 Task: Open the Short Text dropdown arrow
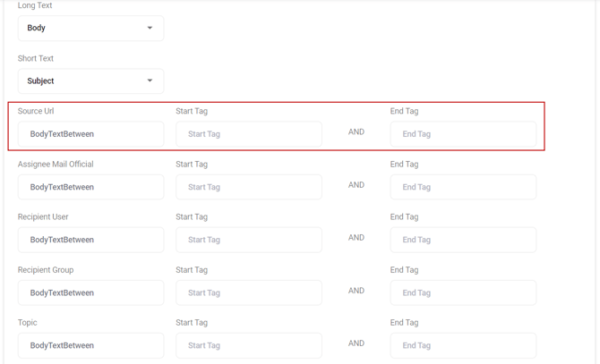[150, 81]
